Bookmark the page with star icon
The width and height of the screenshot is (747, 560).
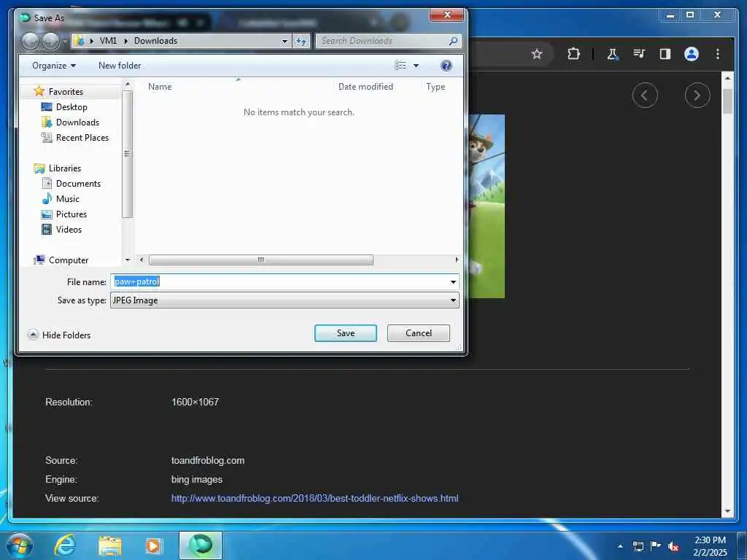(537, 54)
